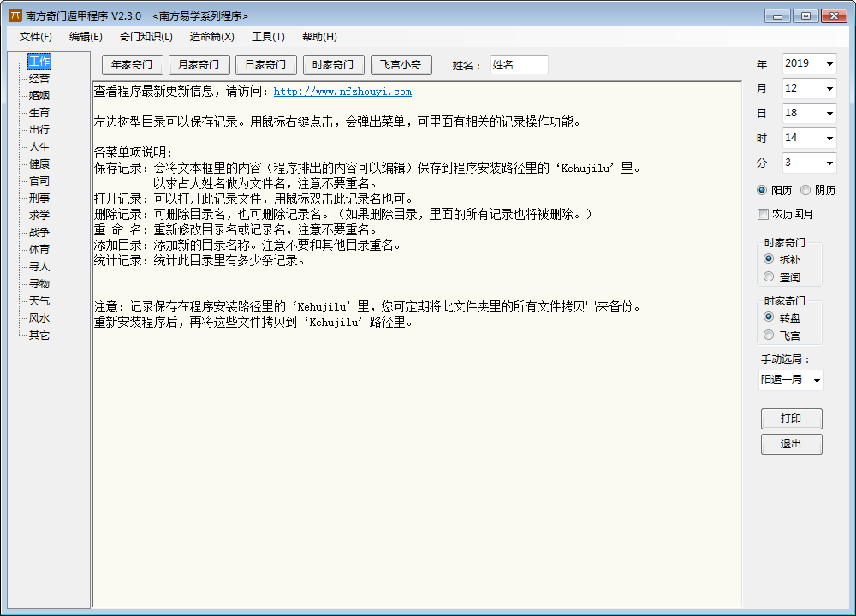Click the 月家奇门 button
The width and height of the screenshot is (856, 616).
coord(199,65)
